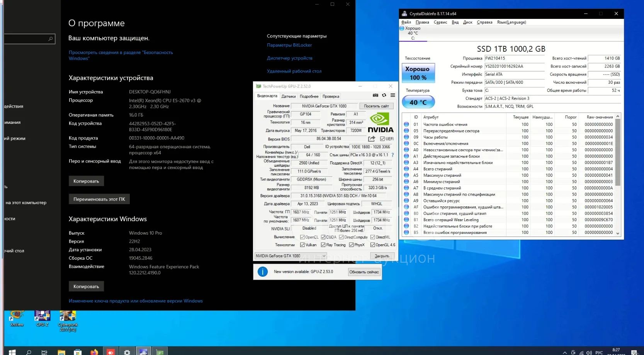The image size is (644, 355).
Task: Click search magnifier in Settings search box
Action: pyautogui.click(x=50, y=39)
